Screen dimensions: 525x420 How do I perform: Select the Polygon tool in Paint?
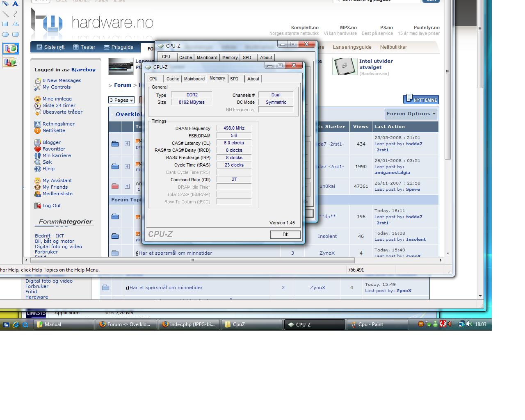pyautogui.click(x=15, y=24)
